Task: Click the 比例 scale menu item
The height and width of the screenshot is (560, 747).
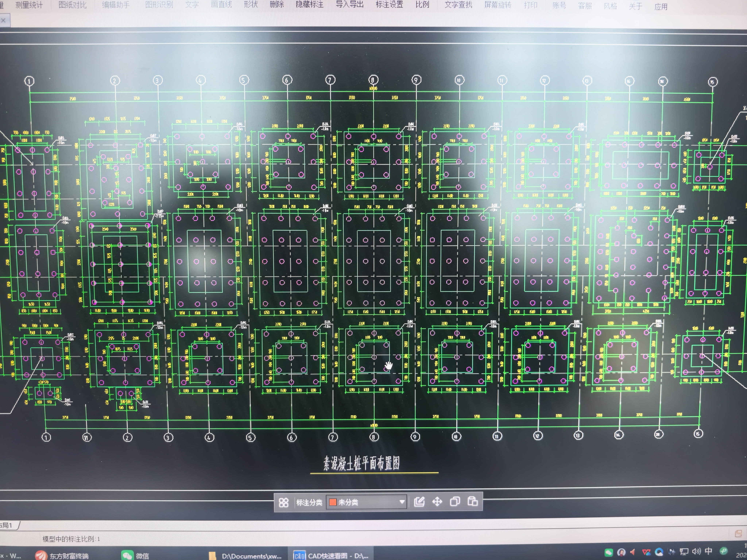Action: (x=422, y=5)
